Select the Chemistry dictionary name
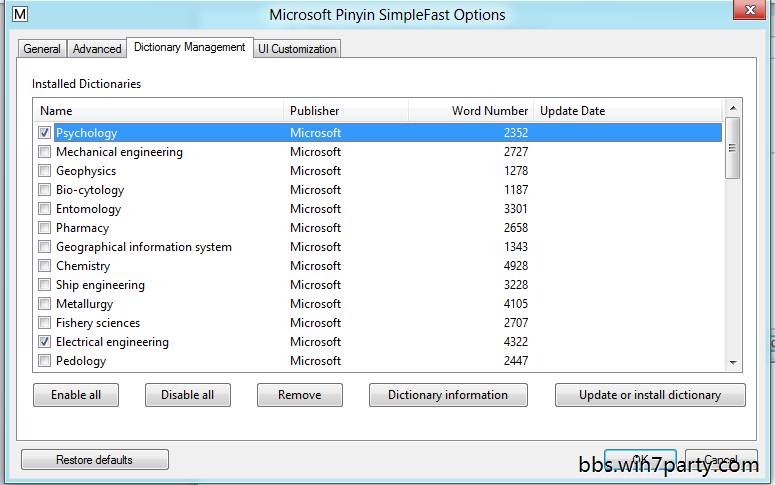Screen dimensions: 775x485 point(83,266)
